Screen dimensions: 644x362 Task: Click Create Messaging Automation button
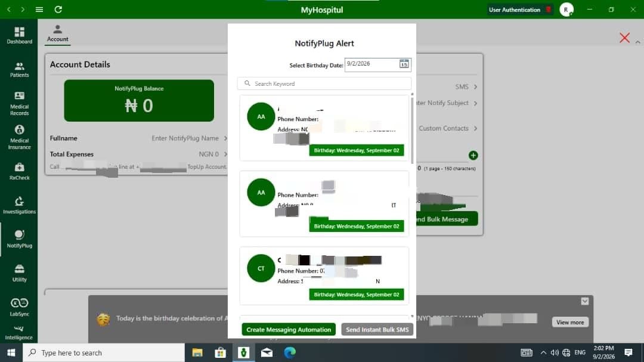289,330
